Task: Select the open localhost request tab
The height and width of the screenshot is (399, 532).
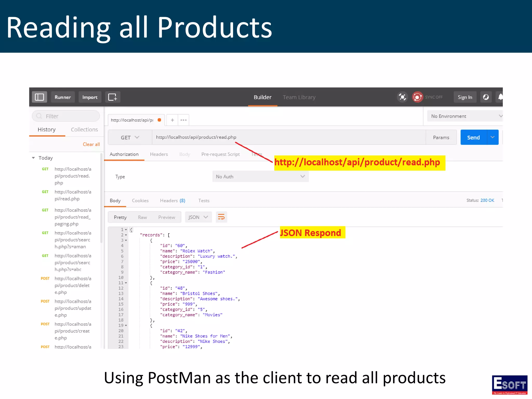Action: click(136, 120)
